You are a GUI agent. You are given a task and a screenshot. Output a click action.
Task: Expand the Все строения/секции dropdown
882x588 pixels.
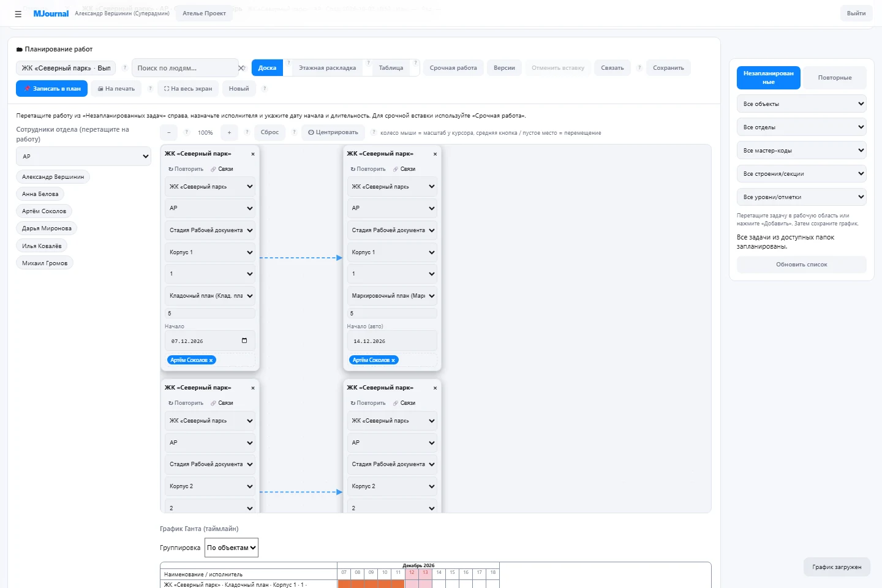coord(802,174)
